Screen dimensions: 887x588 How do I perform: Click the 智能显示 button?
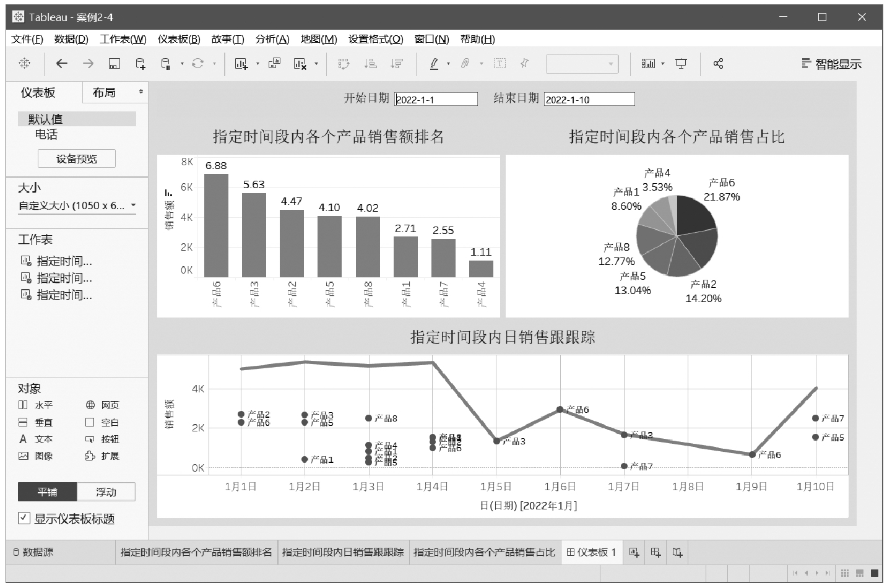831,64
